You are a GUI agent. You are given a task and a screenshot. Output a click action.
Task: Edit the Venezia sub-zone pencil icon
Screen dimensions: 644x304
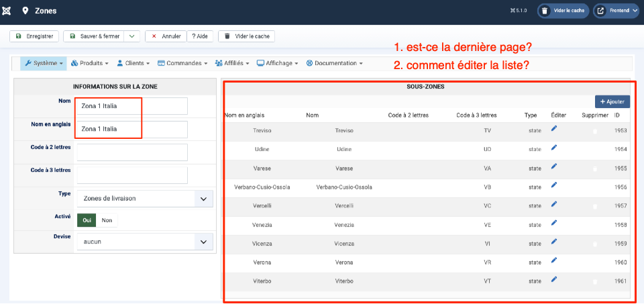(x=554, y=223)
